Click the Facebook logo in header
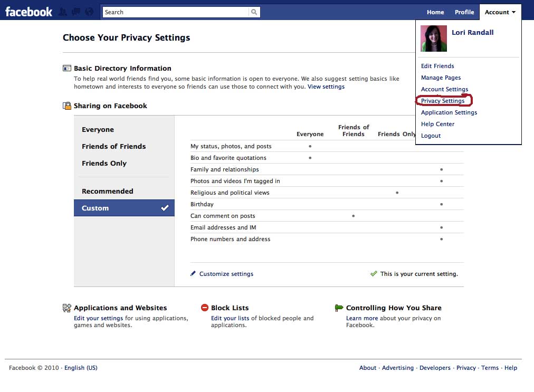This screenshot has height=392, width=534. click(29, 12)
